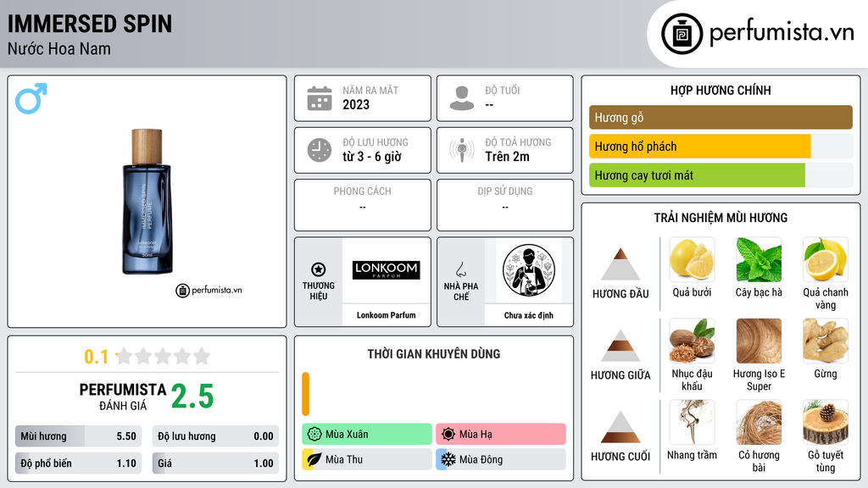Click the longevity value từ 3 - 6 giờ
This screenshot has height=488, width=868.
(372, 157)
